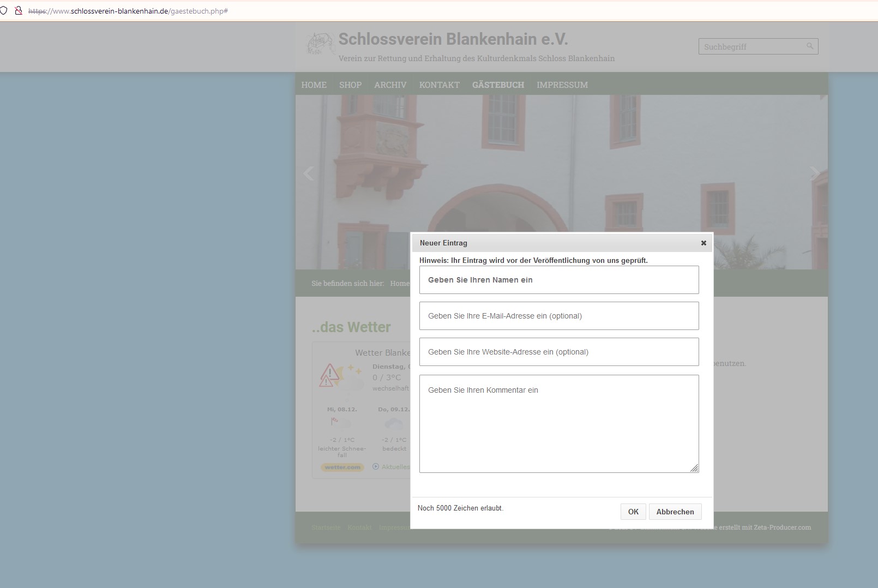The image size is (878, 588).
Task: Open the Kontakt footer link
Action: (x=359, y=527)
